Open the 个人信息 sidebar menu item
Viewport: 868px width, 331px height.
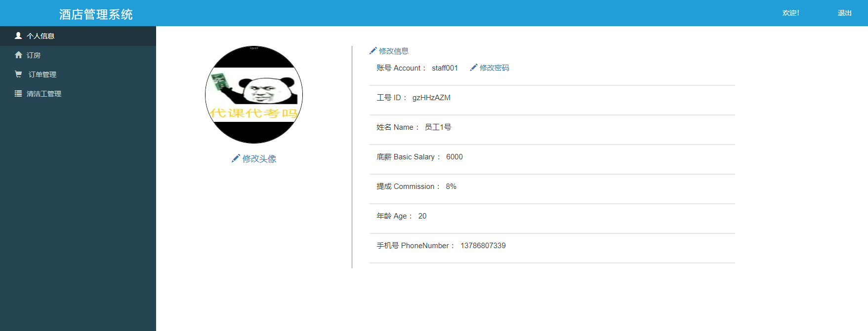coord(78,36)
